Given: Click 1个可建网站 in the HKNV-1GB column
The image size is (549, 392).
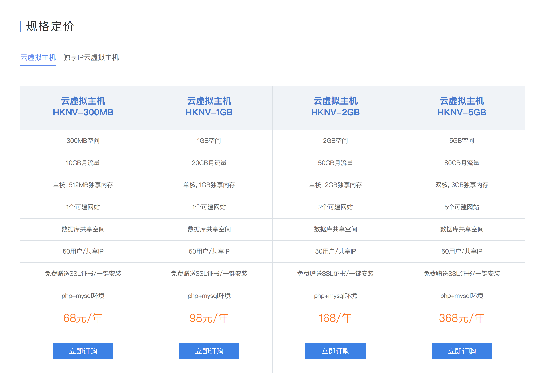Looking at the screenshot, I should pyautogui.click(x=209, y=207).
